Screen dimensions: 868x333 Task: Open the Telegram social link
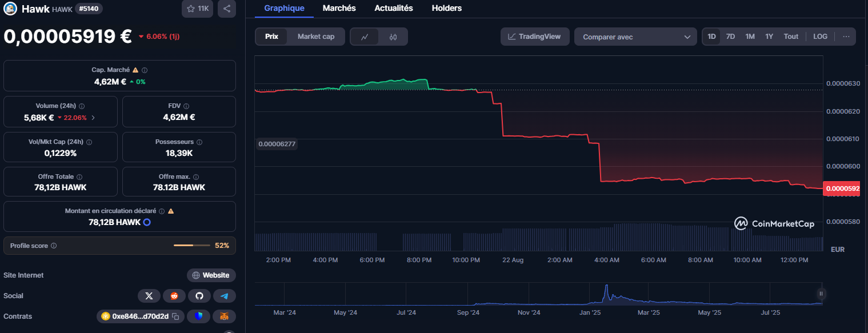(x=225, y=296)
